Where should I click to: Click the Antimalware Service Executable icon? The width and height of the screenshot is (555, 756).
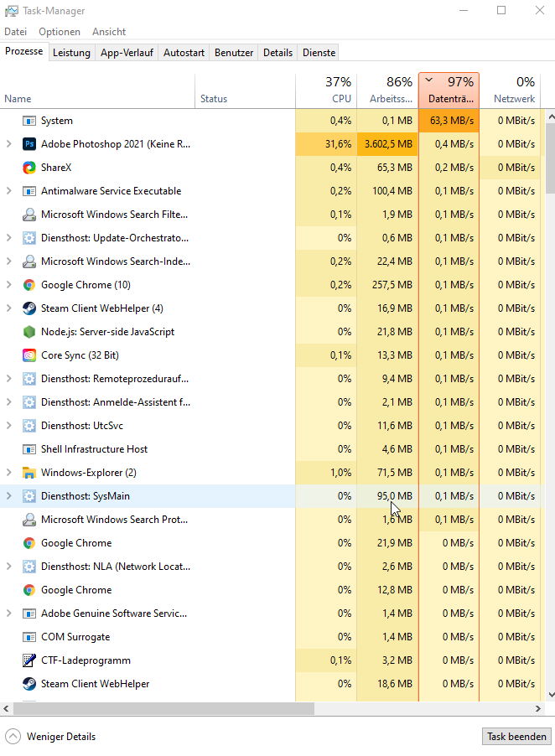click(x=29, y=191)
